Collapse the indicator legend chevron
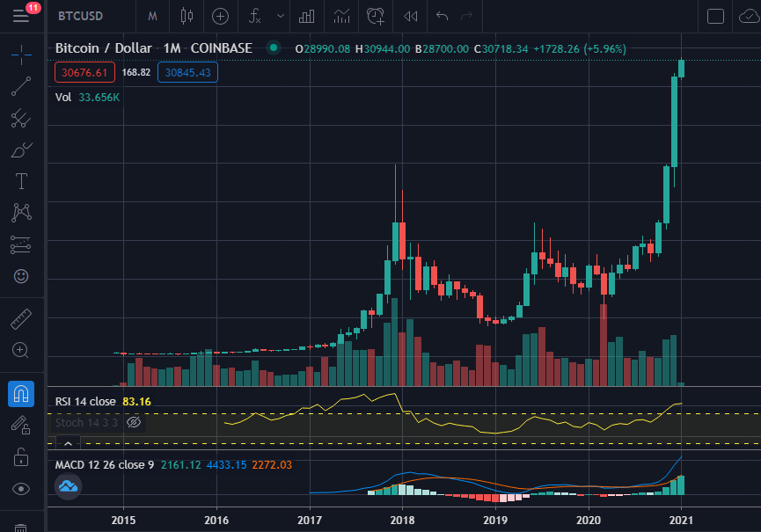761x532 pixels. (68, 443)
